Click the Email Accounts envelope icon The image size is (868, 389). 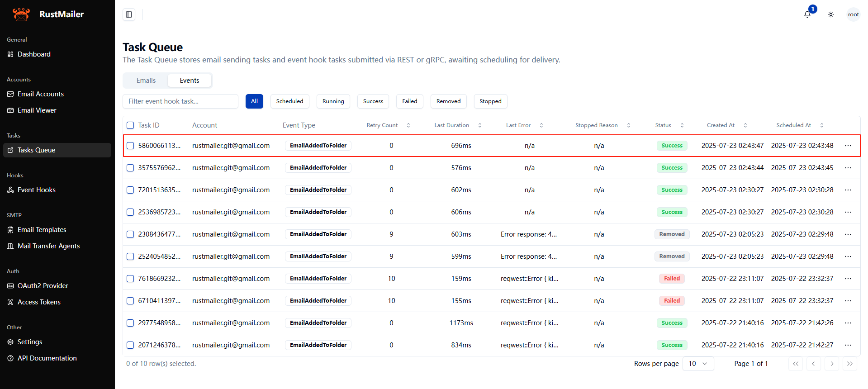10,94
